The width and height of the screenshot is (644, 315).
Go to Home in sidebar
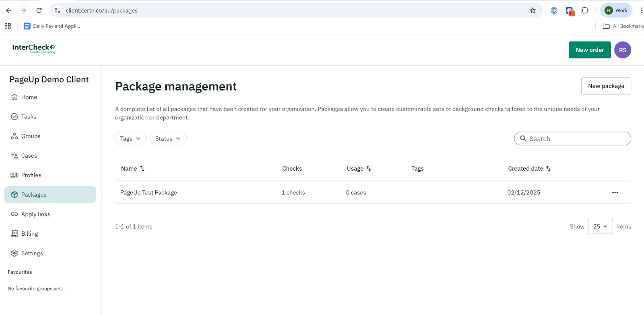pyautogui.click(x=29, y=97)
